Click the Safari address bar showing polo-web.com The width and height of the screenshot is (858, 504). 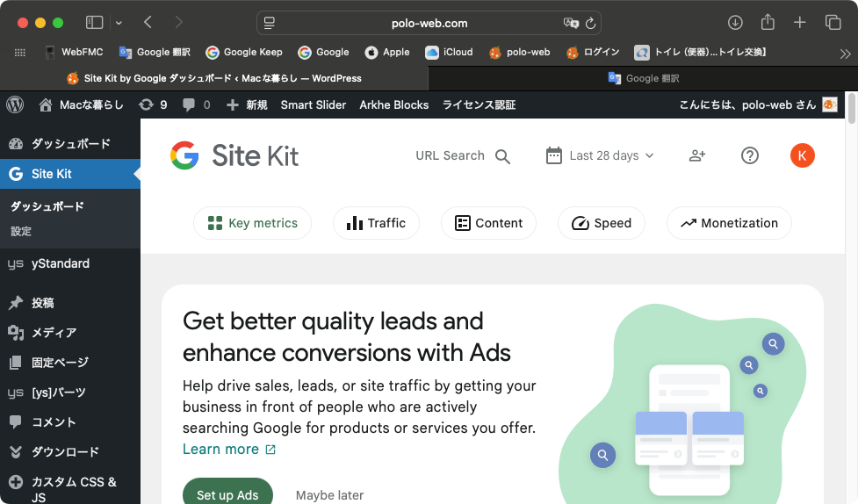[429, 23]
